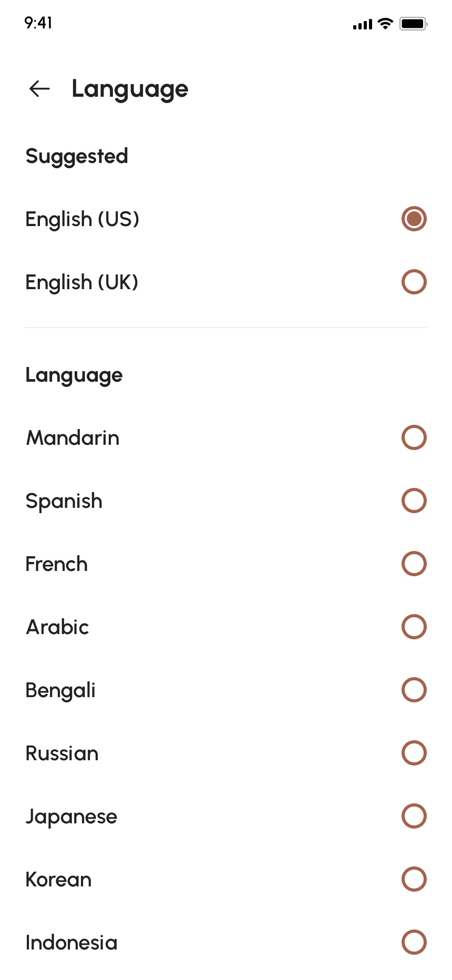
Task: Choose the Indonesia radio button
Action: click(x=414, y=942)
